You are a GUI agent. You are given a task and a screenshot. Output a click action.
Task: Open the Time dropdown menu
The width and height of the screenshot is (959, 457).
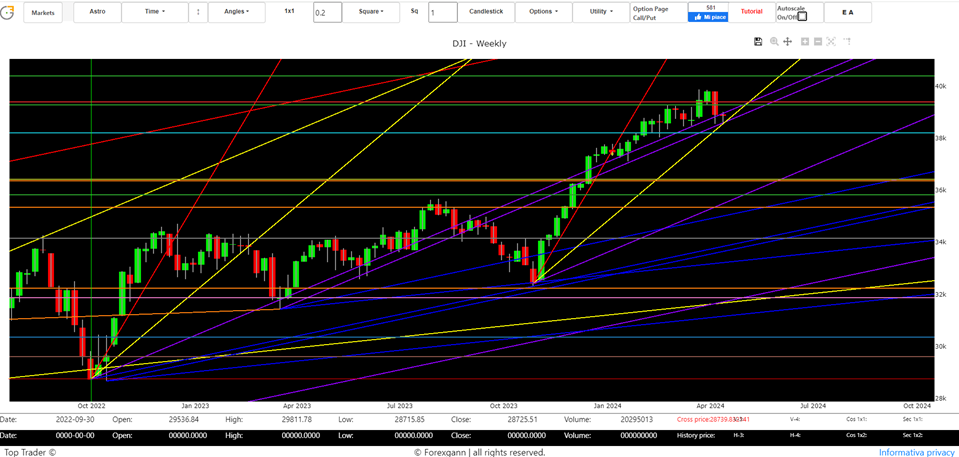tap(154, 12)
